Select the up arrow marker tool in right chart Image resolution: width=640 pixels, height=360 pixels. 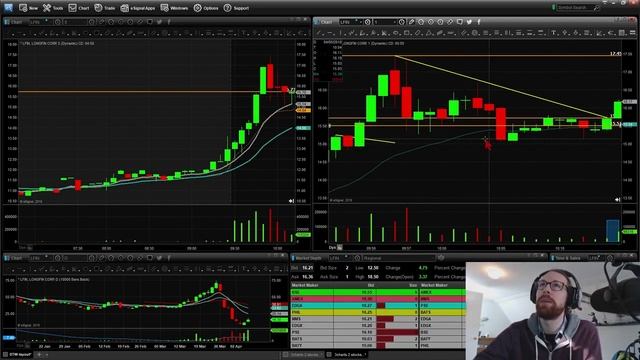[x=565, y=33]
